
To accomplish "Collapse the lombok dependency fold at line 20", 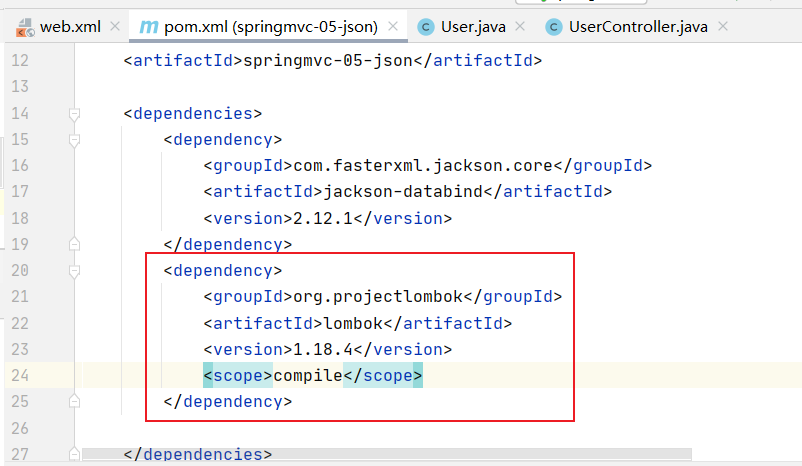I will click(74, 271).
